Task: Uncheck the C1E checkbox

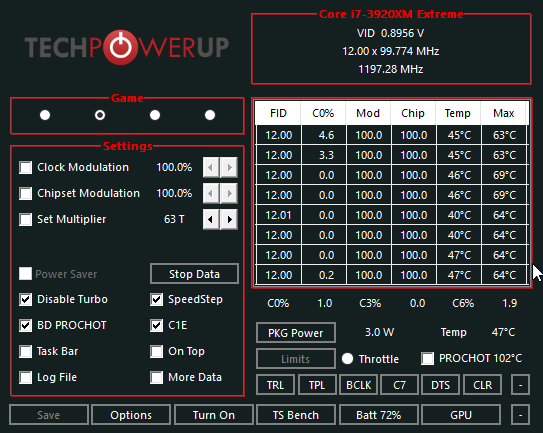Action: click(157, 325)
